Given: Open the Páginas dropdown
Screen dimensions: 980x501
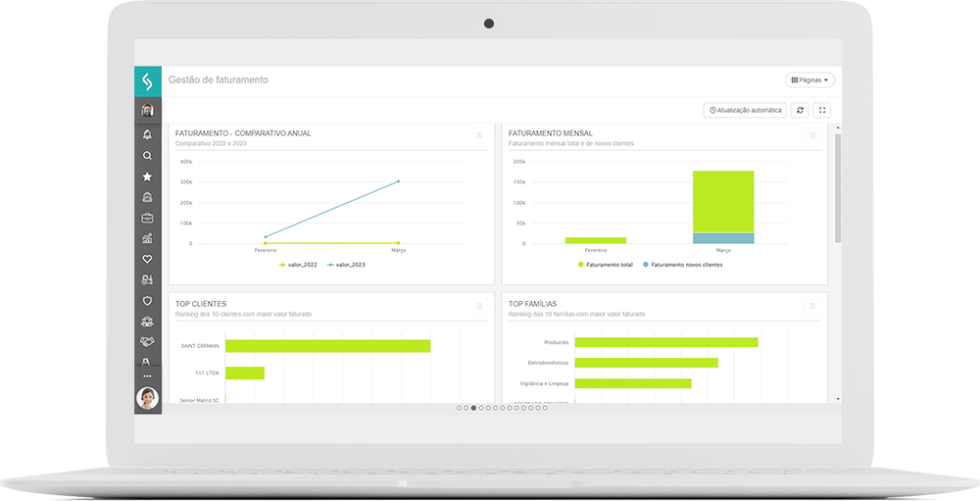Looking at the screenshot, I should coord(809,79).
